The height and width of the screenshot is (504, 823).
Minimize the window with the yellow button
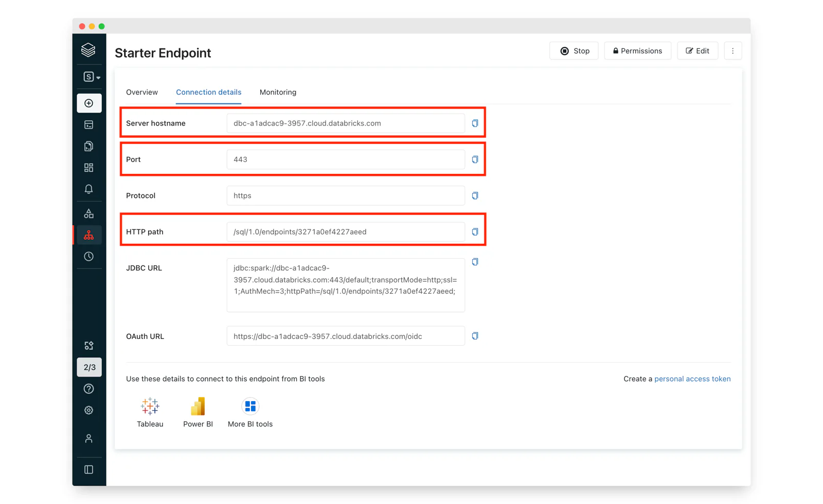click(92, 26)
